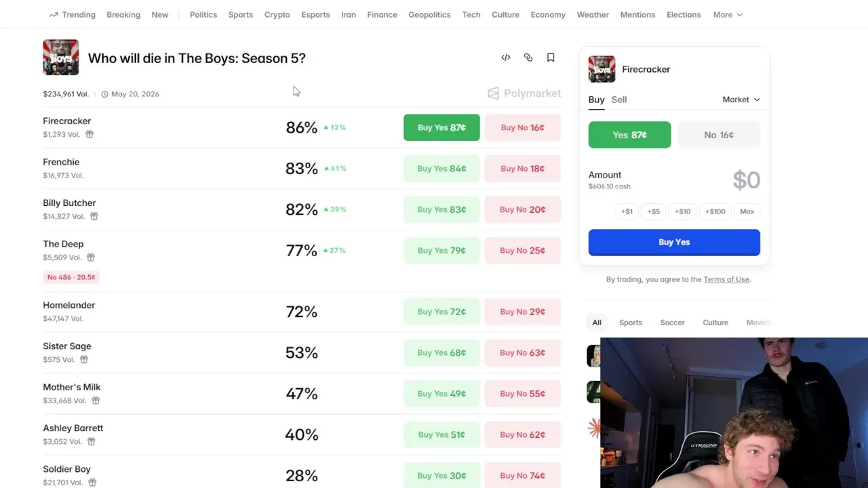Screen dimensions: 868x488
Task: Click the gift icon beside Billy Butcher's volume
Action: (x=94, y=216)
